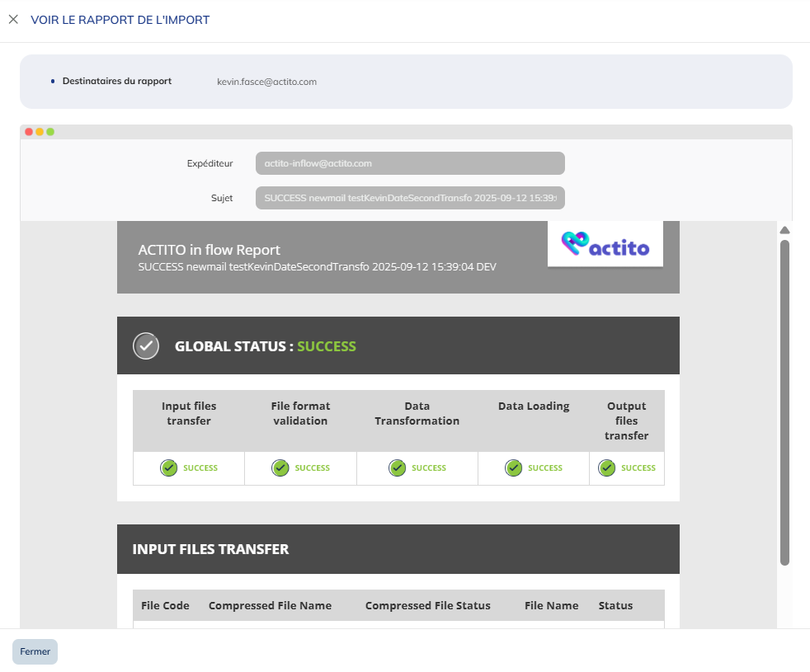810x672 pixels.
Task: Click the Expéditeur field with actito-inflow address
Action: pyautogui.click(x=410, y=163)
